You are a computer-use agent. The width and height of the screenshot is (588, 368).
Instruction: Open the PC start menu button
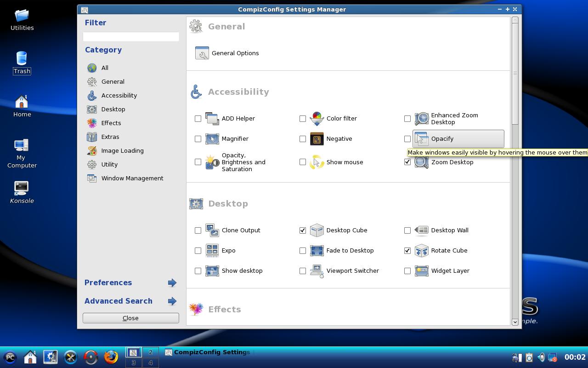10,357
